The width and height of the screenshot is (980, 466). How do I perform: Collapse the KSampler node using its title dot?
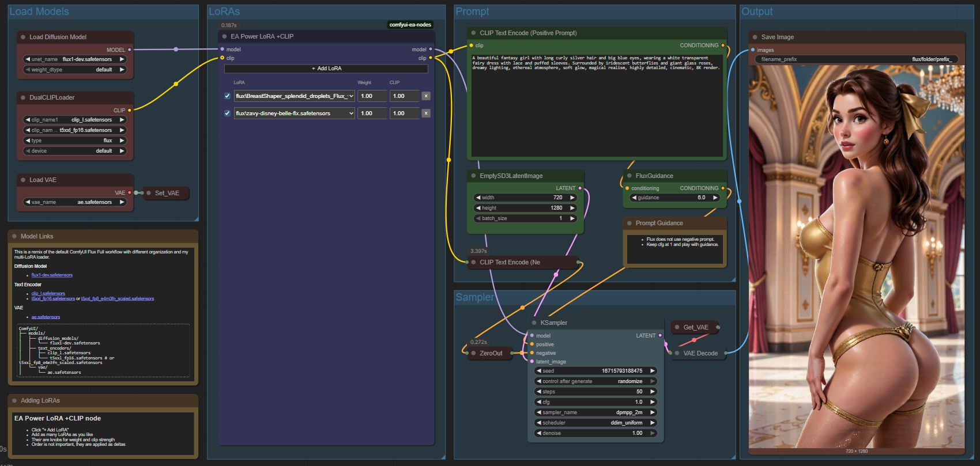coord(534,323)
